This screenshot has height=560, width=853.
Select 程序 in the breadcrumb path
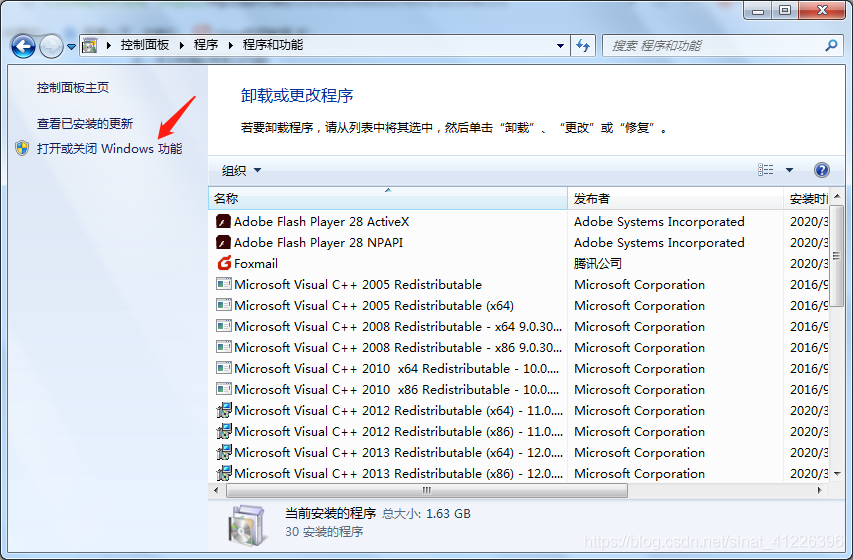click(206, 45)
